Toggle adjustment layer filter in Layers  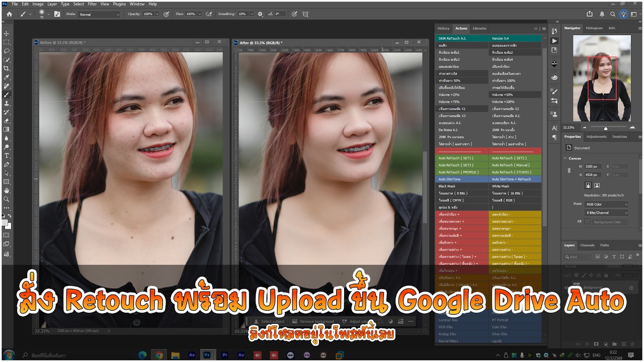[x=606, y=257]
